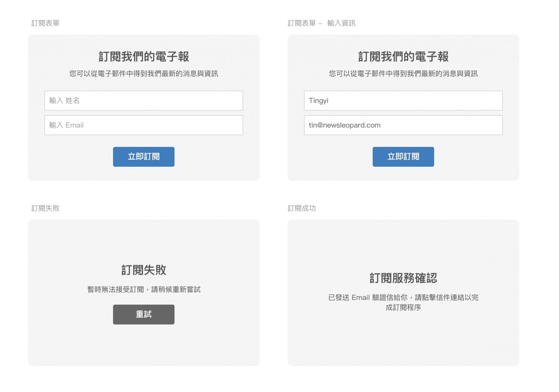Click the empty 輸入 Email field
559x392 pixels.
(144, 125)
